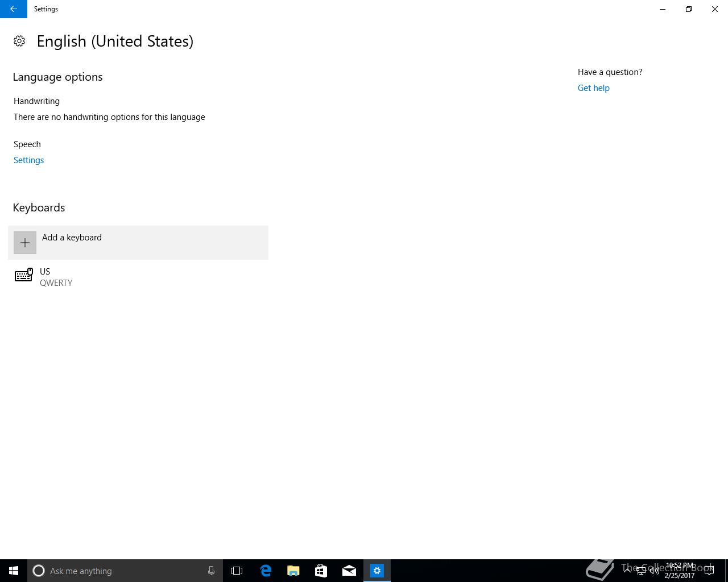
Task: Launch Microsoft Edge from the taskbar
Action: [x=265, y=571]
